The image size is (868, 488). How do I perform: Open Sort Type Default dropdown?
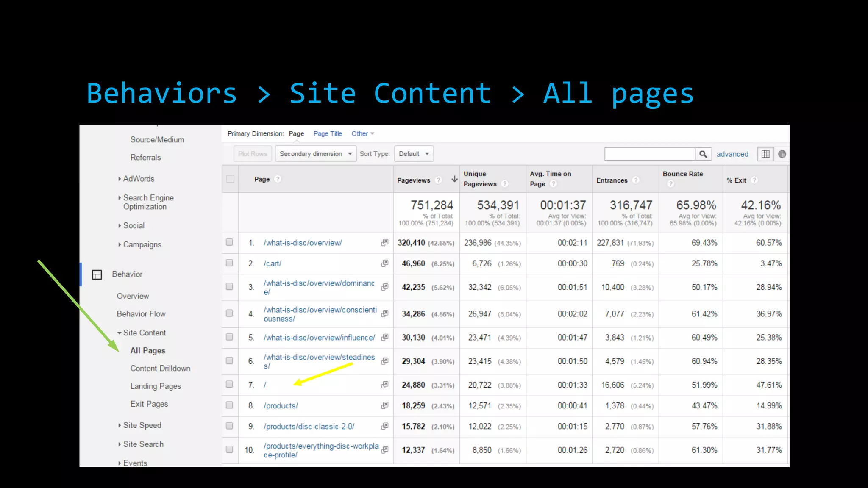coord(414,154)
